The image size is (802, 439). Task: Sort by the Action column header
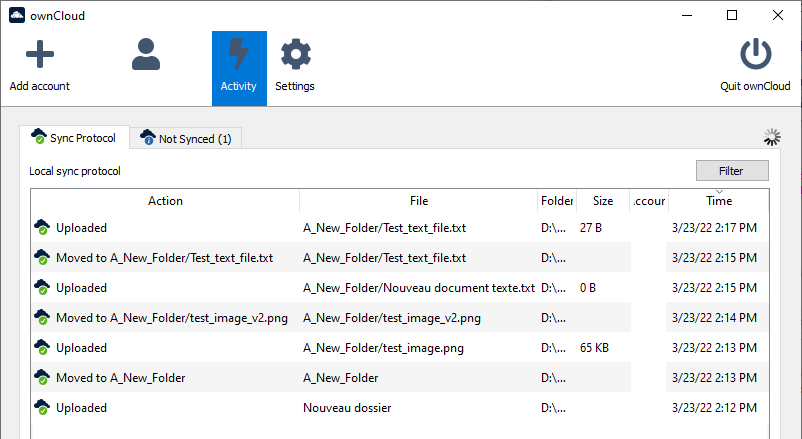tap(165, 201)
